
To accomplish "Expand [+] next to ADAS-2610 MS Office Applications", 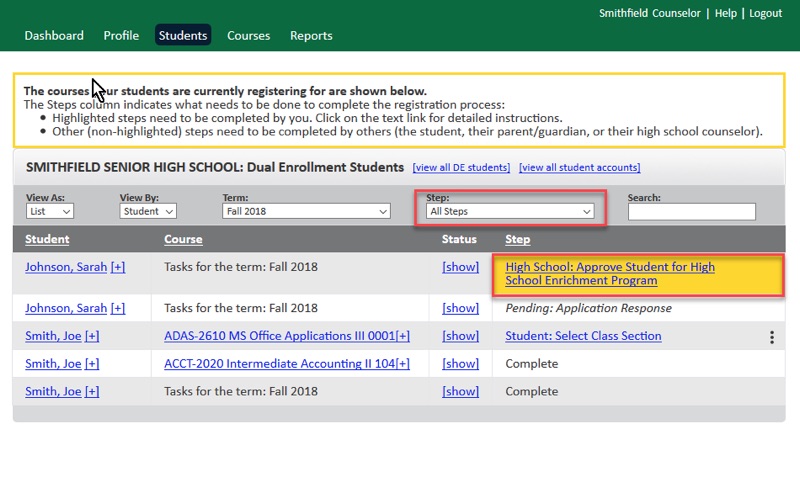I will tap(402, 336).
